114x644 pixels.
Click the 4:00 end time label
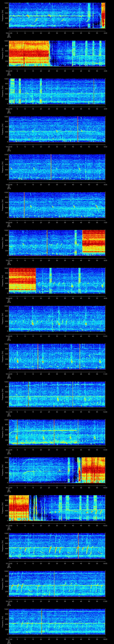tap(105, 109)
